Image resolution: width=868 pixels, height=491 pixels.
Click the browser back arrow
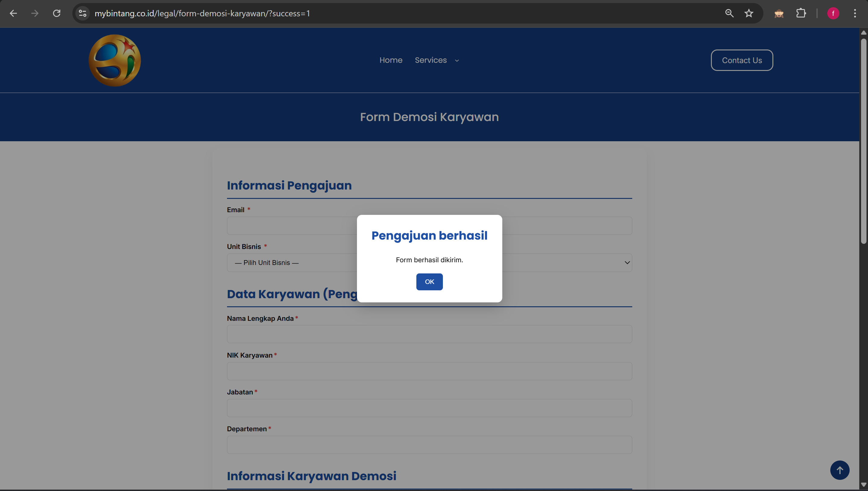coord(13,14)
